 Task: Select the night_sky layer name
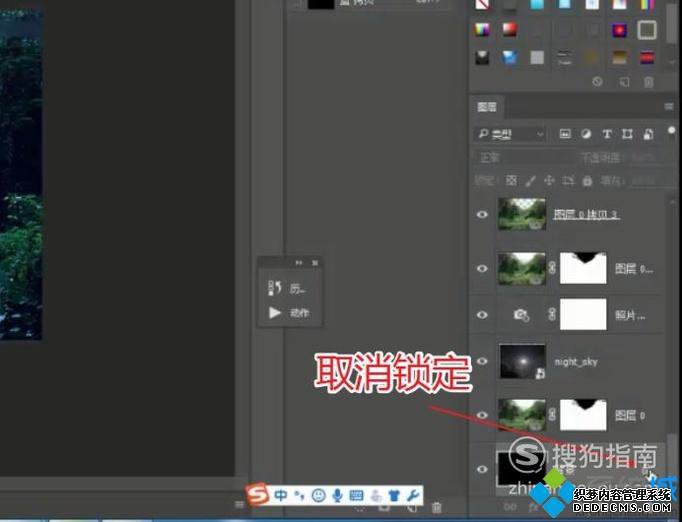coord(576,362)
